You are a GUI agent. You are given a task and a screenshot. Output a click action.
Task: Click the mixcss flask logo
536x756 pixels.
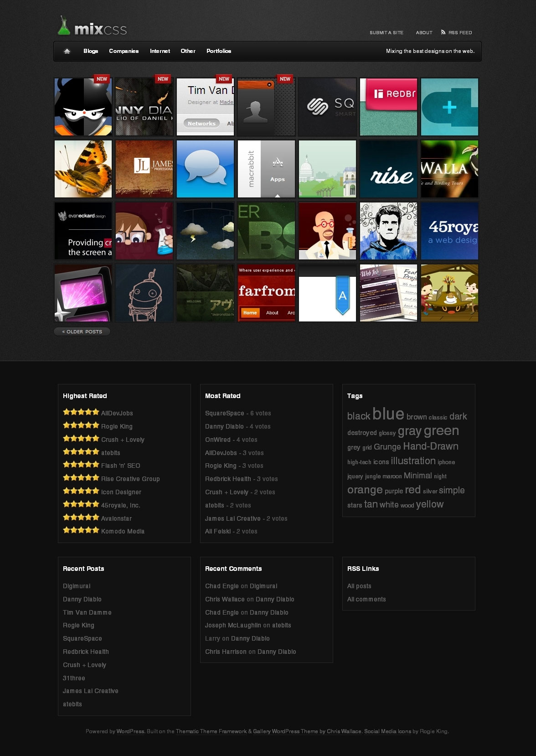[64, 26]
